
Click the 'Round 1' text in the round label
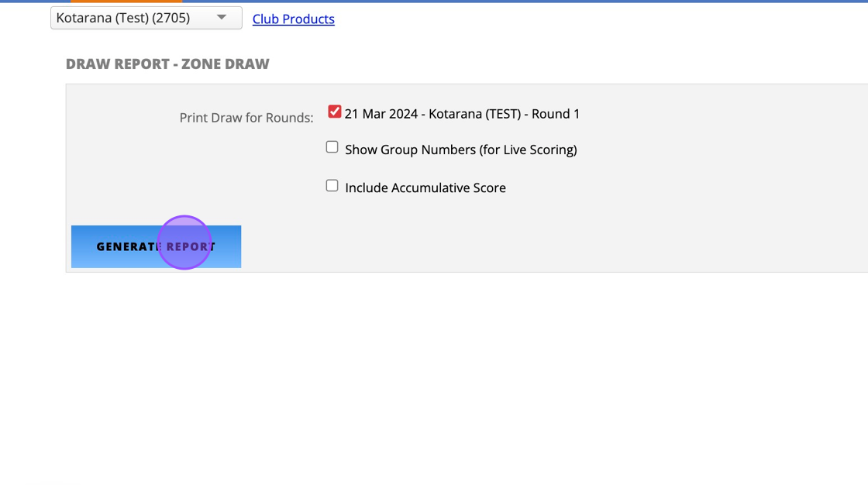[x=556, y=114]
